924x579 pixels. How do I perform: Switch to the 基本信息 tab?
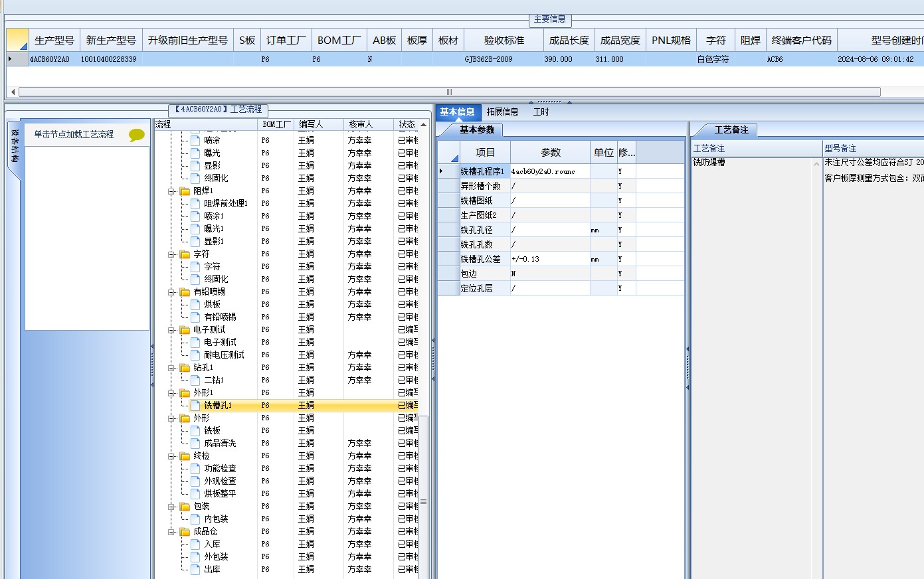[457, 112]
